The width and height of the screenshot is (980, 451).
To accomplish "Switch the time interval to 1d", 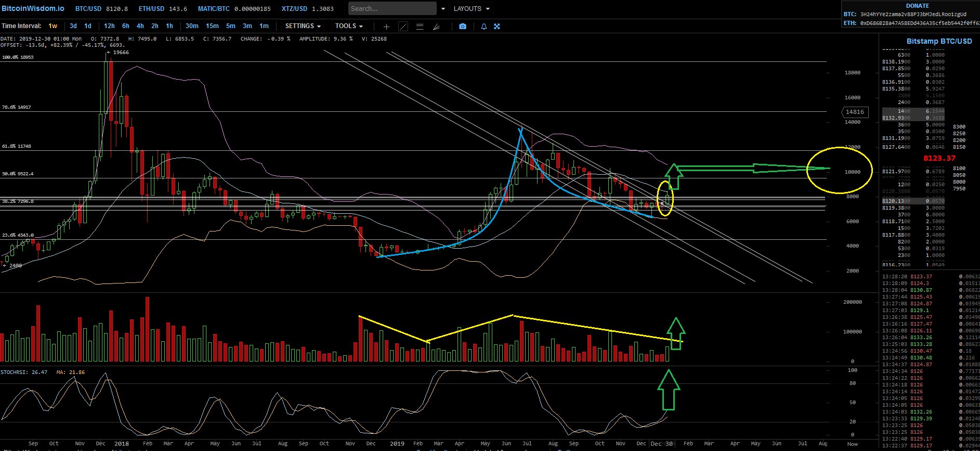I will point(88,26).
